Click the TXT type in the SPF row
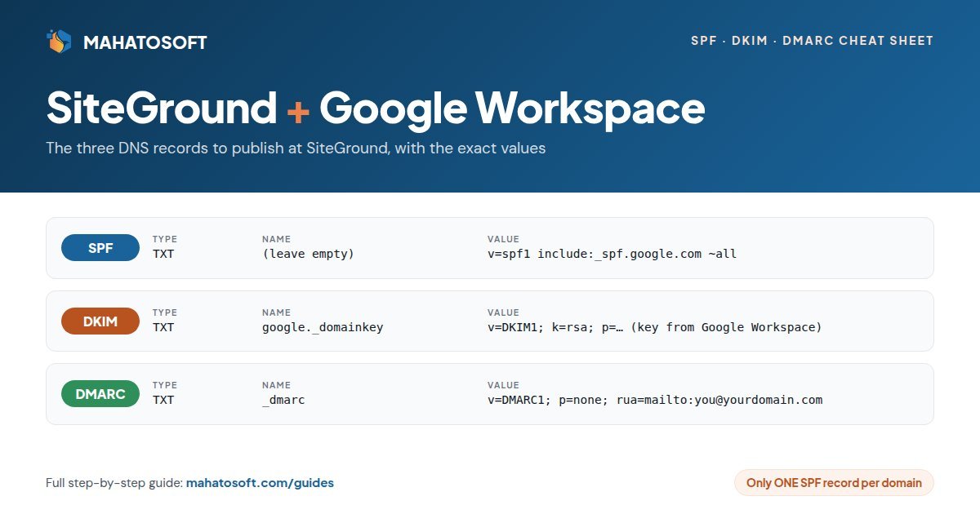The image size is (980, 514). (163, 254)
